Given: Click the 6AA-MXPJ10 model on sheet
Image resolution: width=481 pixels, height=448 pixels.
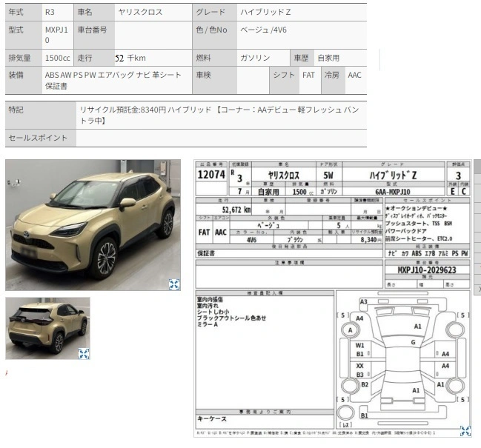Looking at the screenshot, I should tap(393, 192).
